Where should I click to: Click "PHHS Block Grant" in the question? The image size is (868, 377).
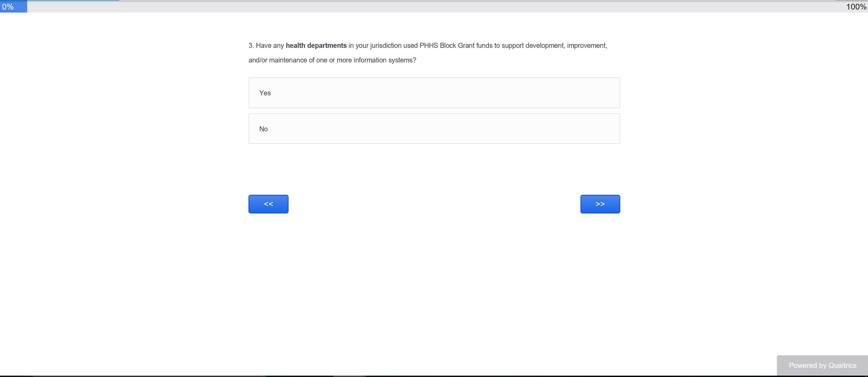point(447,45)
